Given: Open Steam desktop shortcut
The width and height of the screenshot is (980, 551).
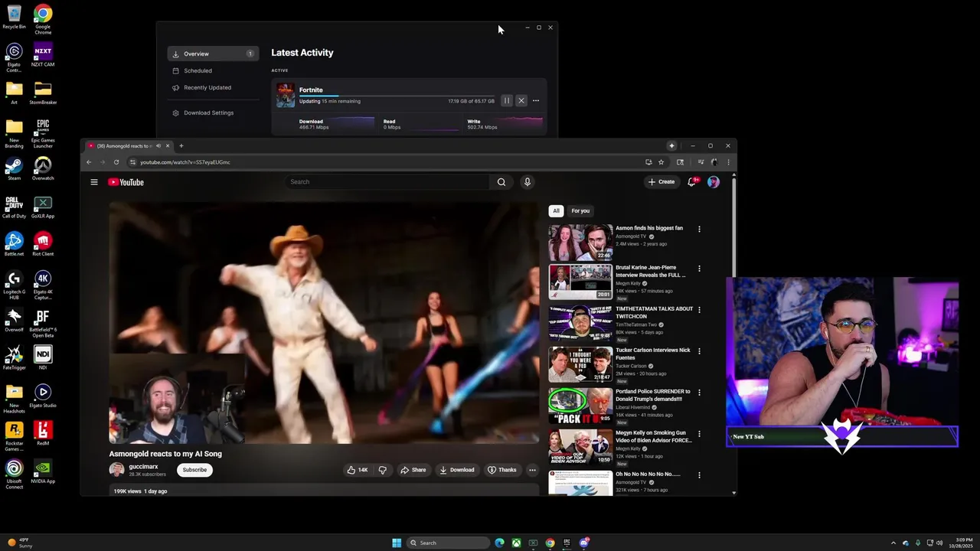Looking at the screenshot, I should [14, 169].
